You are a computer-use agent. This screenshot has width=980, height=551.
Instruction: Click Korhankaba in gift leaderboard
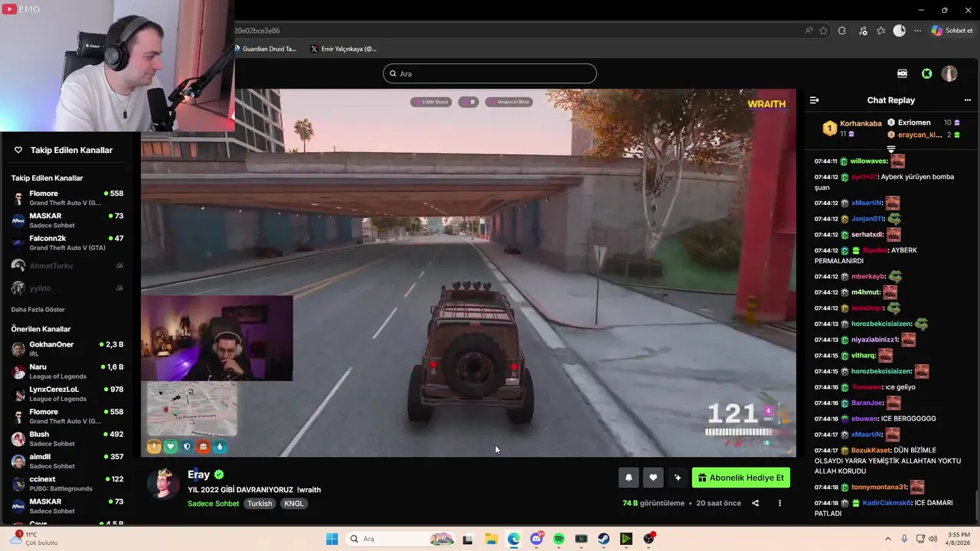861,123
